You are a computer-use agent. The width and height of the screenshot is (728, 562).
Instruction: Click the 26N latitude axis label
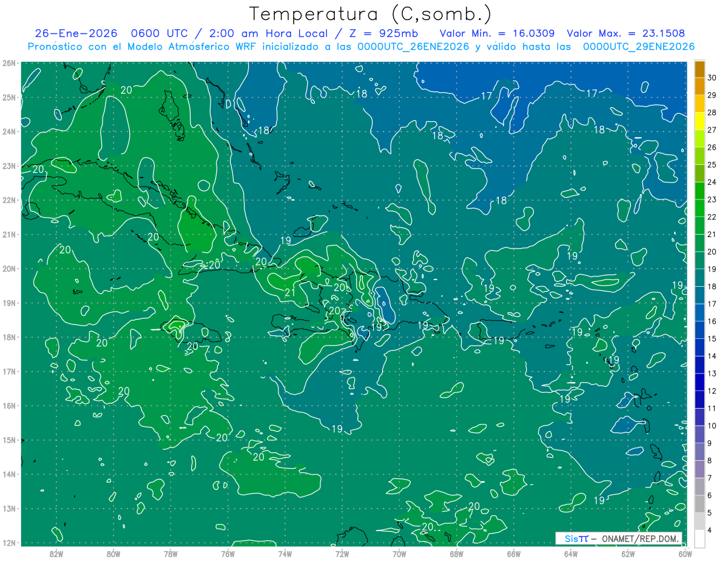[x=9, y=63]
